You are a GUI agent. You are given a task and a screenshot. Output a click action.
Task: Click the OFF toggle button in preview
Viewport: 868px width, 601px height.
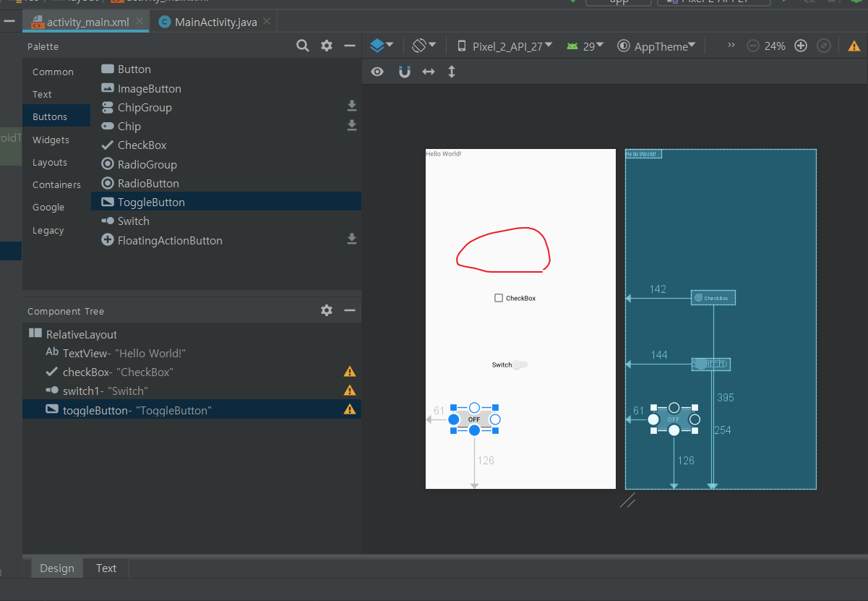[474, 419]
